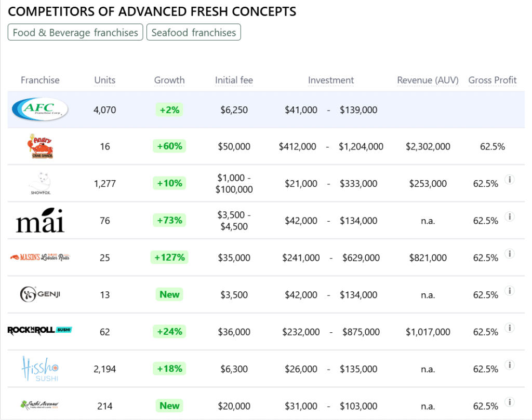
Task: Click info icon in Rock N Roll row
Action: (510, 328)
